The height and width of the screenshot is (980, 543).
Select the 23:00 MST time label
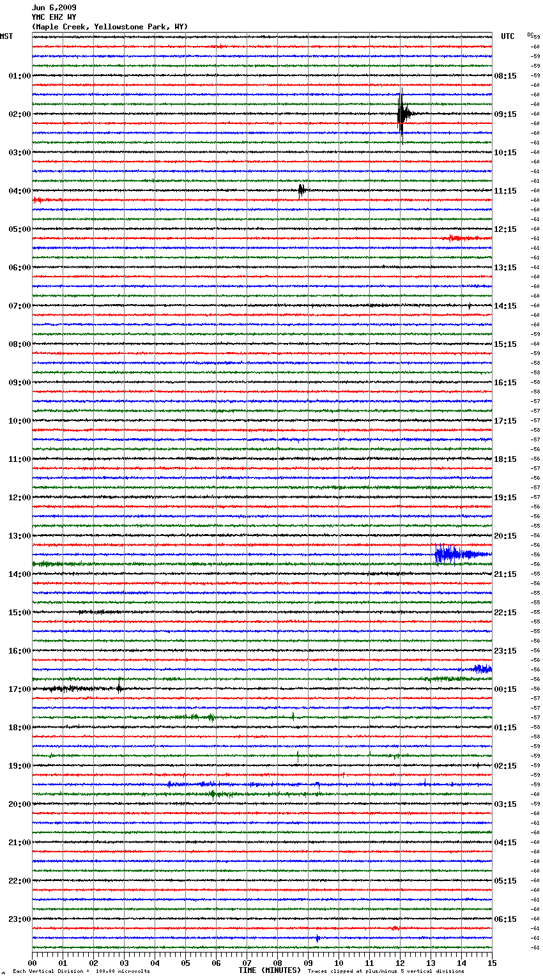click(x=20, y=919)
